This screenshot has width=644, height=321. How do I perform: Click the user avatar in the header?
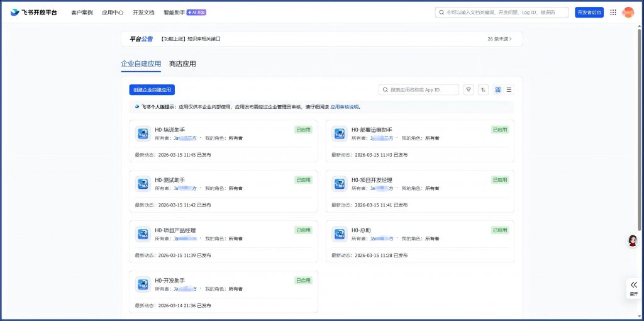coord(628,13)
